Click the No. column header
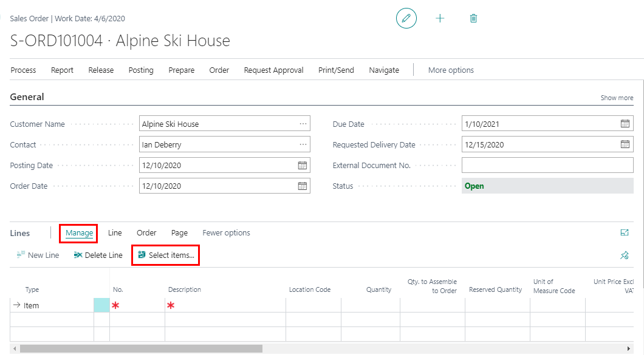 click(118, 289)
